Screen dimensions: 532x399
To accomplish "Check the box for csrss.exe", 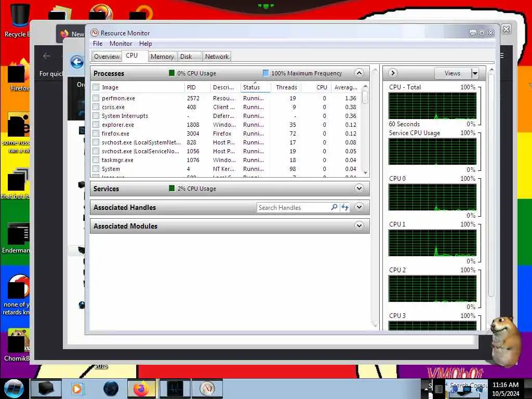I will coord(96,107).
